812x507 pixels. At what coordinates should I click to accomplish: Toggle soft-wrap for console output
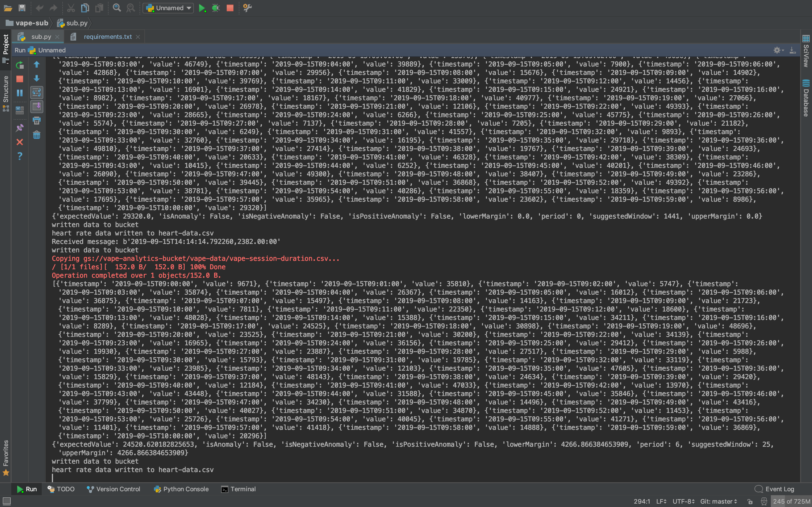pos(37,93)
